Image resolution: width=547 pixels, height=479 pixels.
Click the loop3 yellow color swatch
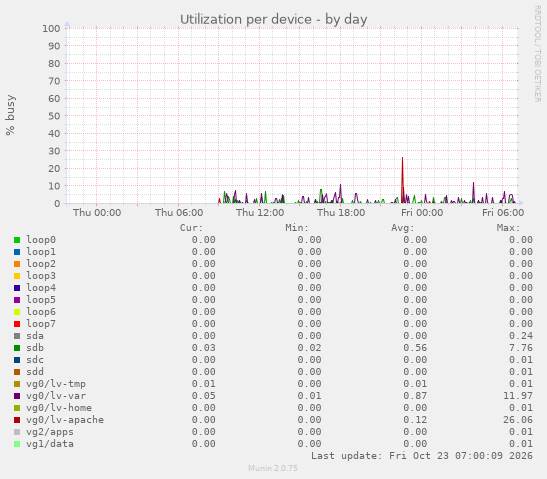pyautogui.click(x=17, y=276)
